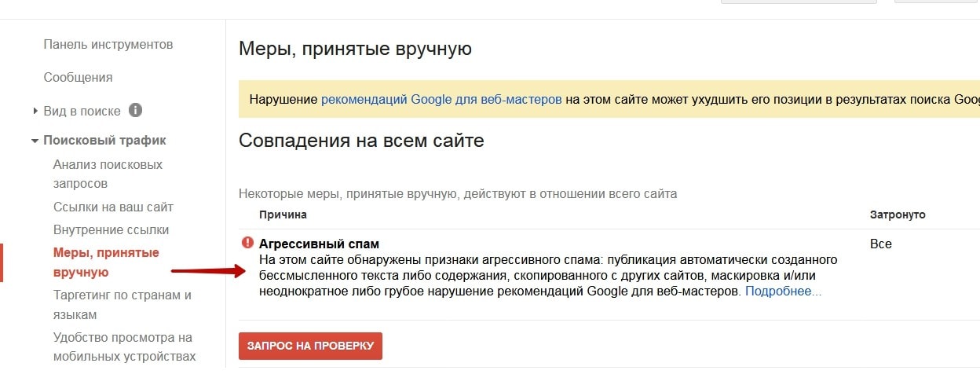Expand the Вид в поиске section arrow

tap(35, 111)
